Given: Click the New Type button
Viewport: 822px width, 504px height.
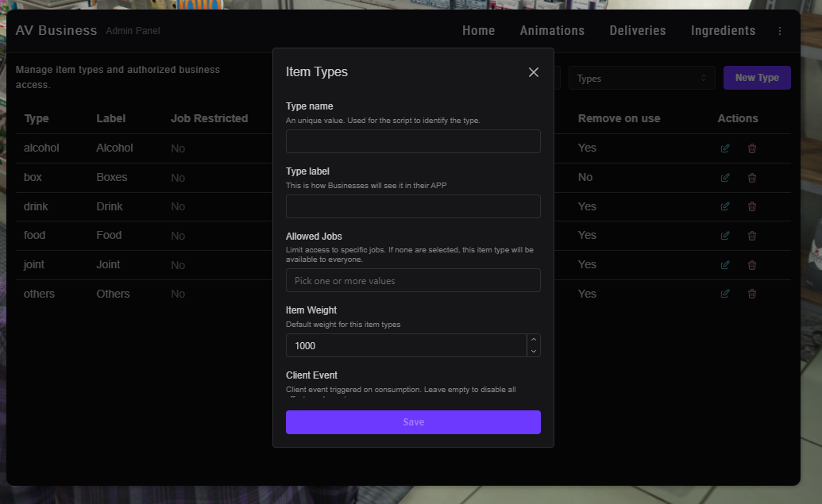Looking at the screenshot, I should click(x=757, y=78).
